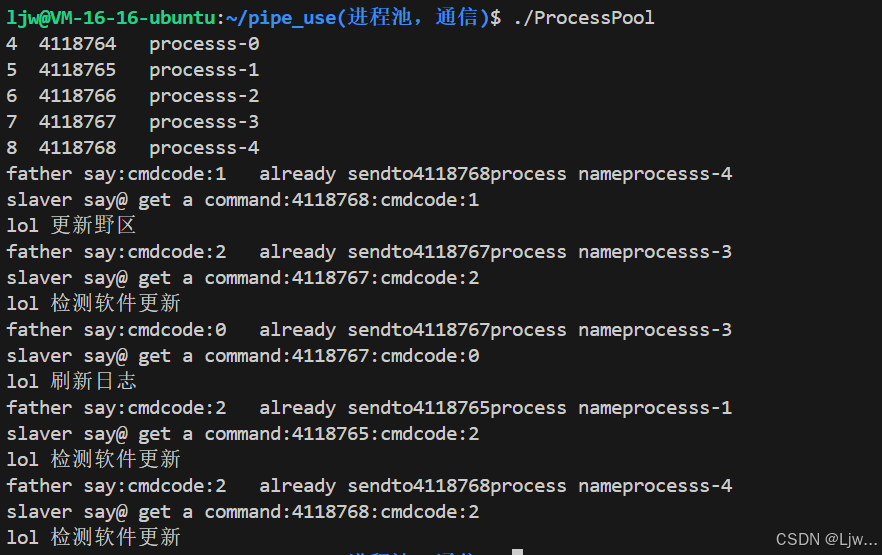Viewport: 882px width, 555px height.
Task: Click the processs-0 name in the list
Action: pyautogui.click(x=204, y=44)
